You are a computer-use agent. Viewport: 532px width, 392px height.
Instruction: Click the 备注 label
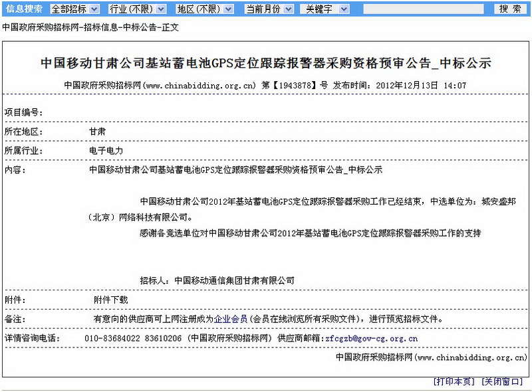point(15,319)
